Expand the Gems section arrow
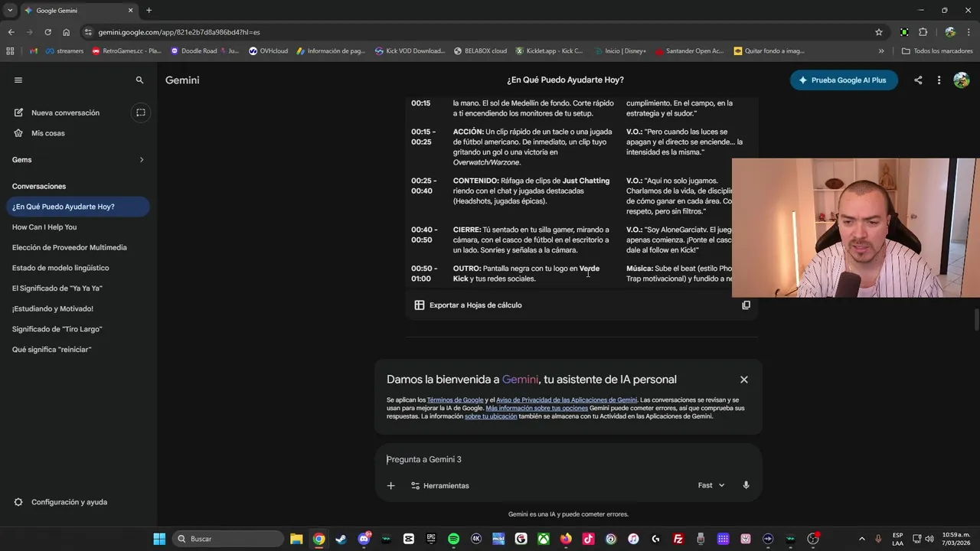The width and height of the screenshot is (980, 551). click(x=142, y=160)
